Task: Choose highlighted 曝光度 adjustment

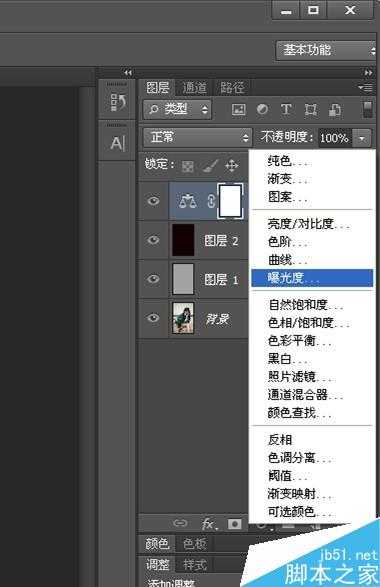Action: (311, 278)
